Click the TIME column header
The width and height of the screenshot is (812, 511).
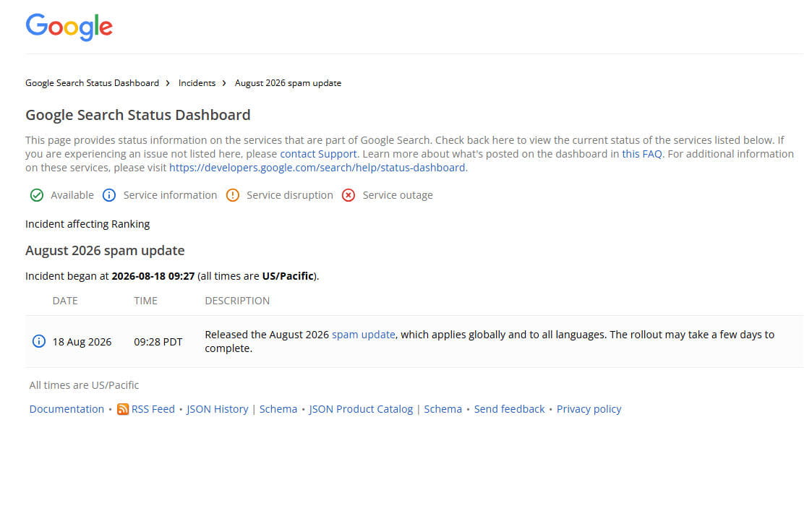point(145,301)
